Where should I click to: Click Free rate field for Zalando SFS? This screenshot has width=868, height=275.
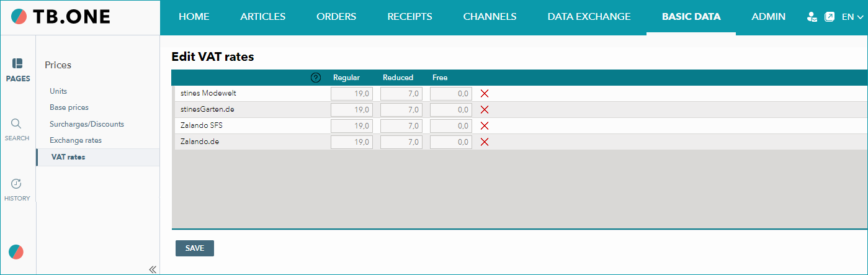tap(451, 126)
